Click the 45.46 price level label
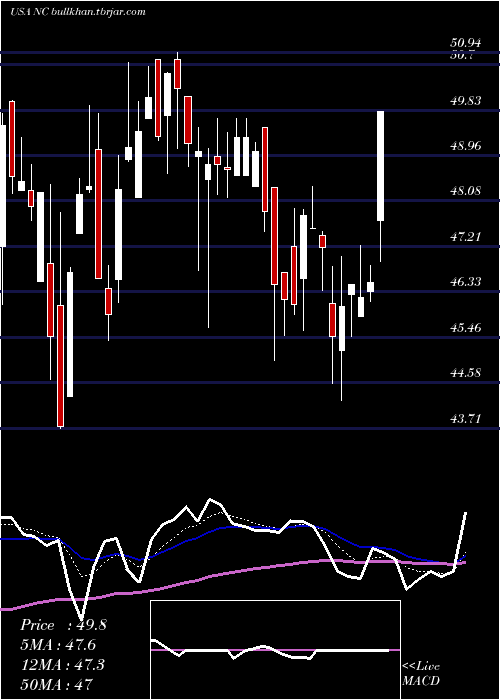 pyautogui.click(x=466, y=328)
